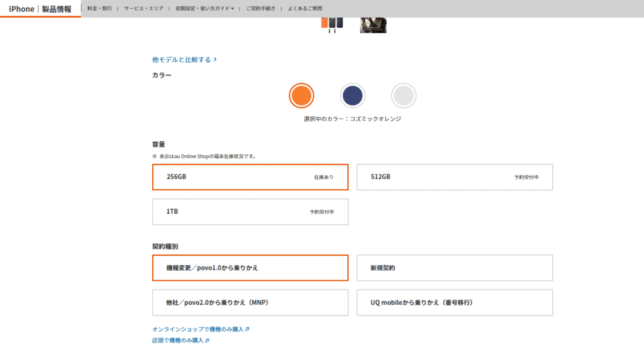Open the 料金・割引 menu item
The image size is (644, 360).
tap(99, 9)
